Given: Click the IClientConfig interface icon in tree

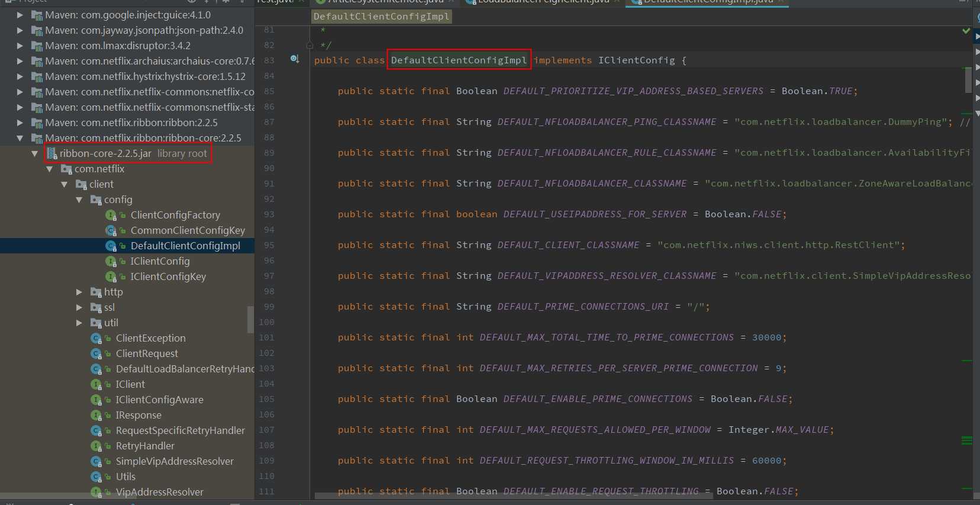Looking at the screenshot, I should point(111,261).
